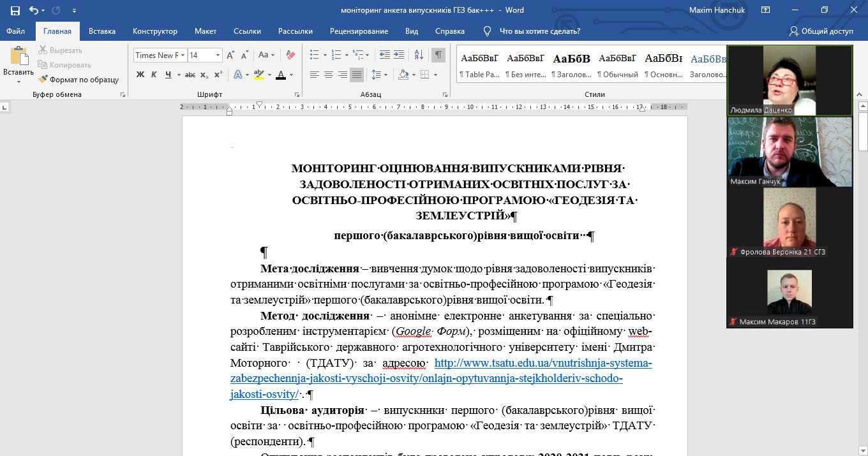Apply subscript formatting
Screen dimensions: 868x456
point(204,75)
